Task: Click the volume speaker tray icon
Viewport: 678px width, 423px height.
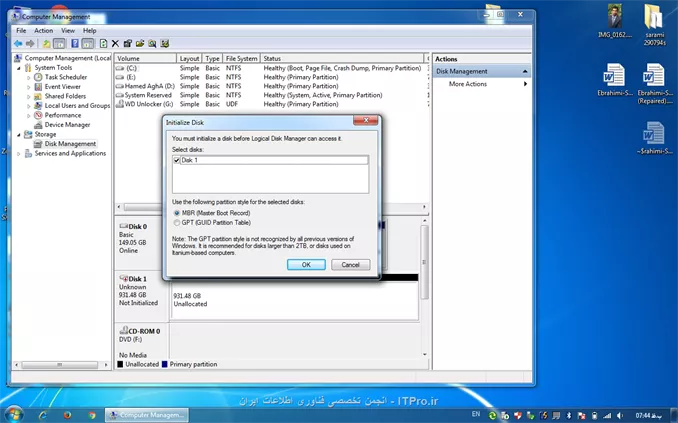Action: tap(620, 416)
